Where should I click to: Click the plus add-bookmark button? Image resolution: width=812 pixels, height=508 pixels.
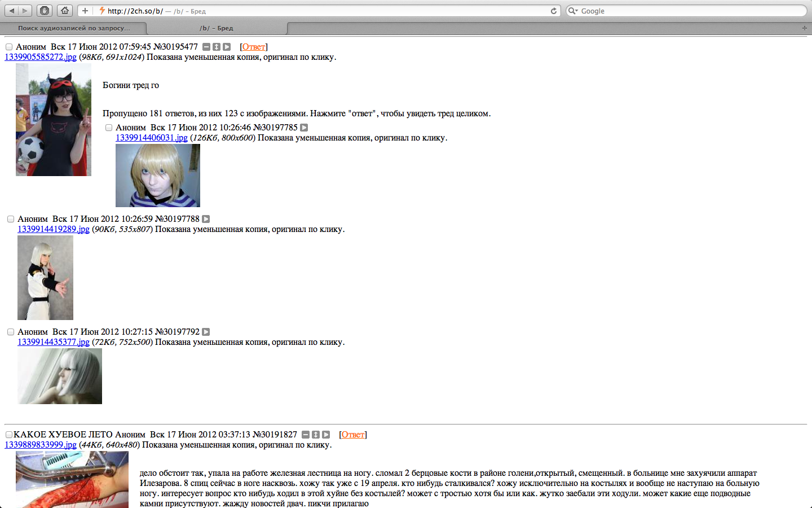(85, 11)
